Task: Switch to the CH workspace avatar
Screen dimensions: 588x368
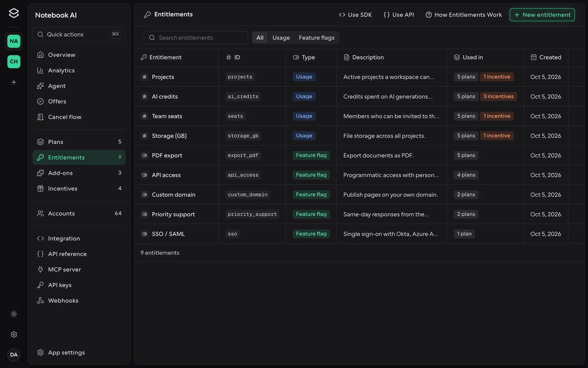Action: pyautogui.click(x=14, y=62)
